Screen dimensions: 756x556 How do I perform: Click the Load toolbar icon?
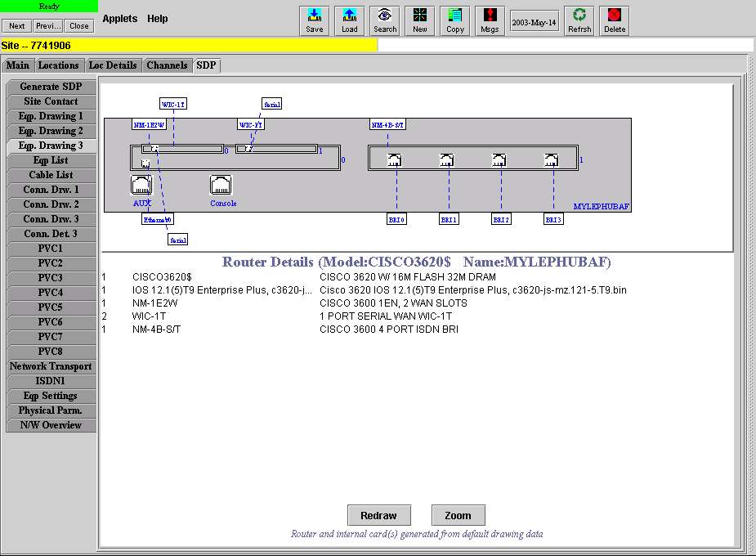click(x=350, y=20)
